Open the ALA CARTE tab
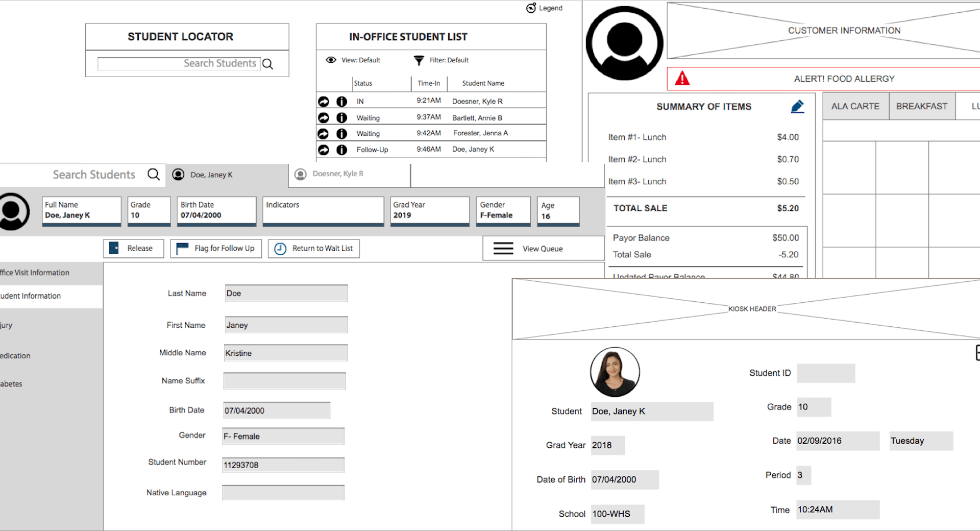 pyautogui.click(x=855, y=106)
